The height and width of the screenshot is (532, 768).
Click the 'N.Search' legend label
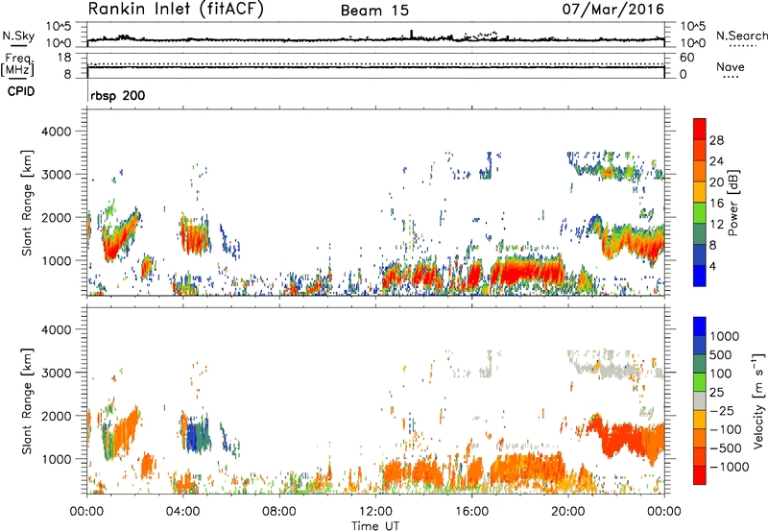click(741, 36)
